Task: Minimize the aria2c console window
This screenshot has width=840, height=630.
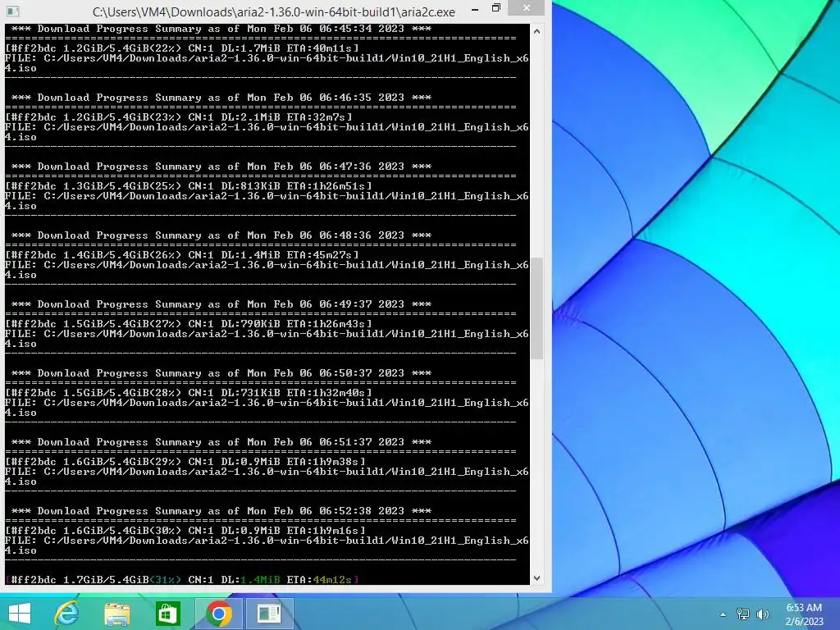Action: [475, 9]
